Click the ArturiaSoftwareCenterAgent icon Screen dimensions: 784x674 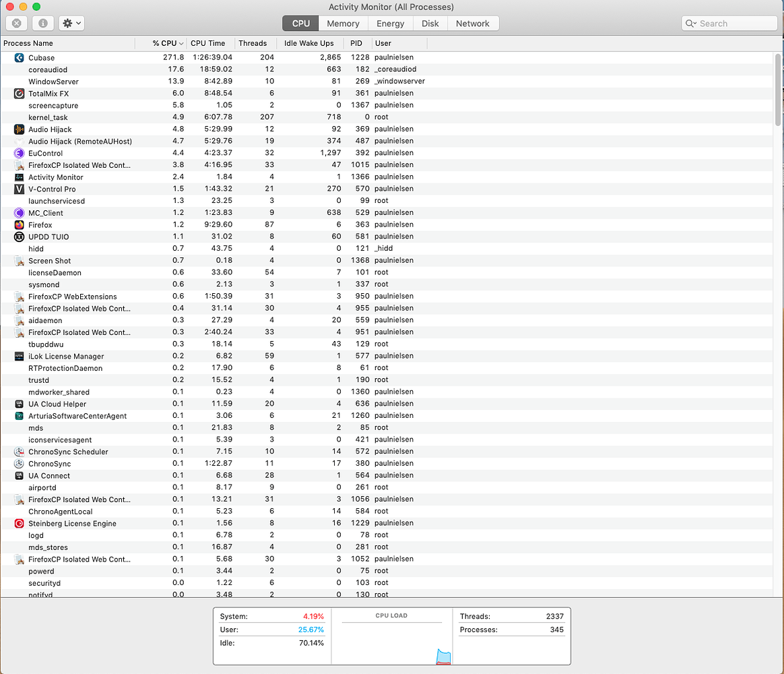click(18, 415)
